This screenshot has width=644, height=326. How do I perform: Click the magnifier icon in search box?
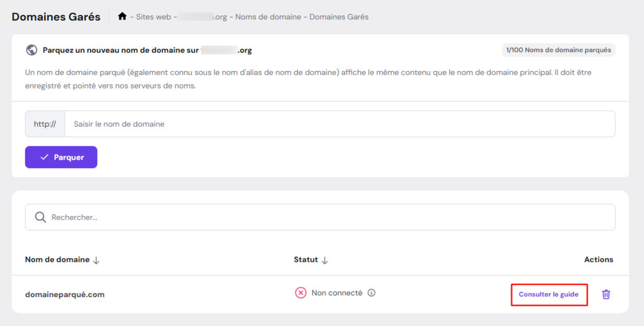pos(40,217)
